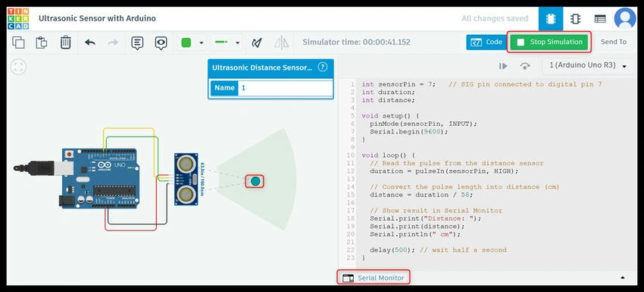Toggle notes visibility eye icon

click(161, 42)
